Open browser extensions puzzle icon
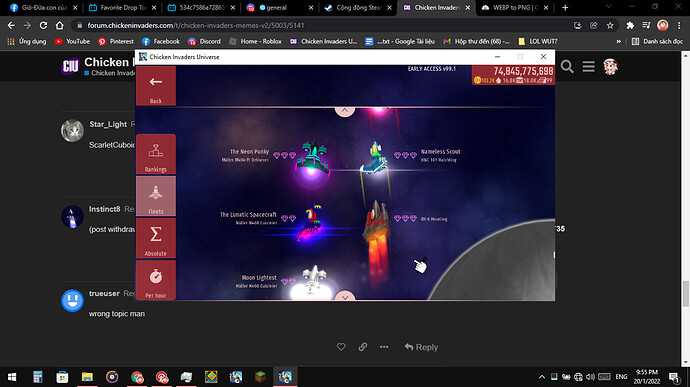The image size is (690, 387). click(630, 26)
